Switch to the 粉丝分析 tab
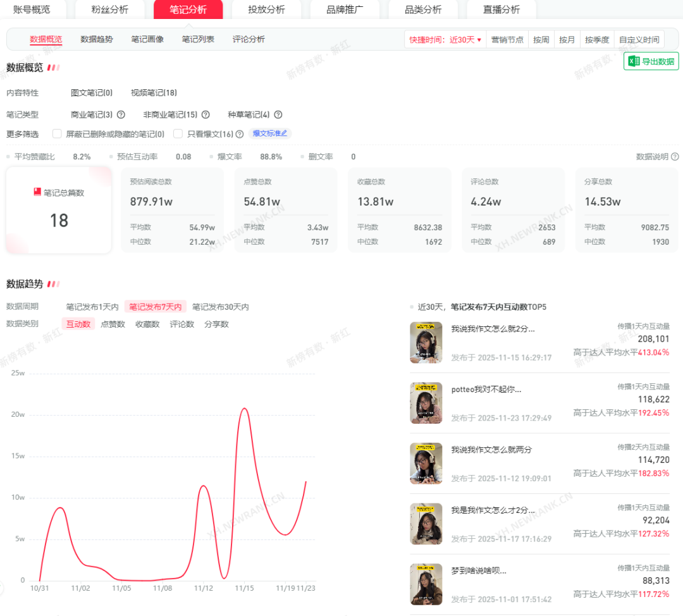 click(x=109, y=9)
